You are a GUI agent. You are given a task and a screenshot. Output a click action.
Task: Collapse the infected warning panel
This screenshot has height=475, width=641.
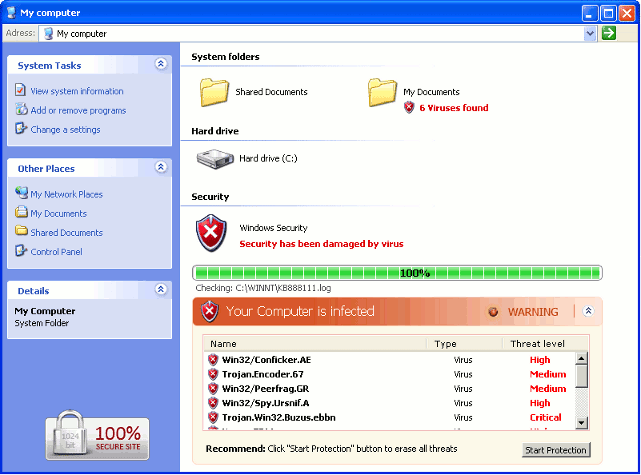coord(589,311)
